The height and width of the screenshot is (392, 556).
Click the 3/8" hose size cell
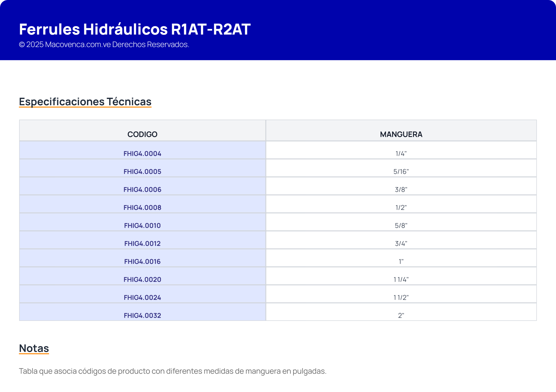click(401, 189)
